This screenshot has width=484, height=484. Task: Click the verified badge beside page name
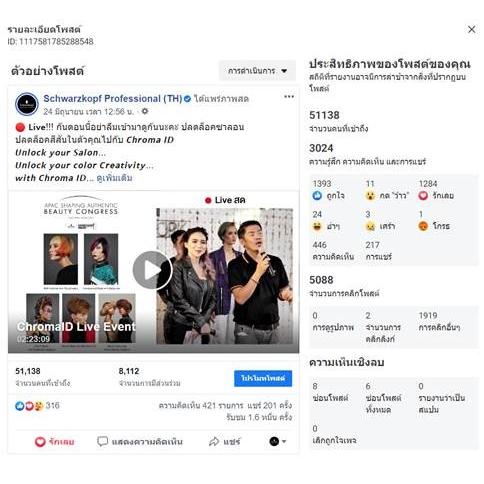[x=187, y=99]
